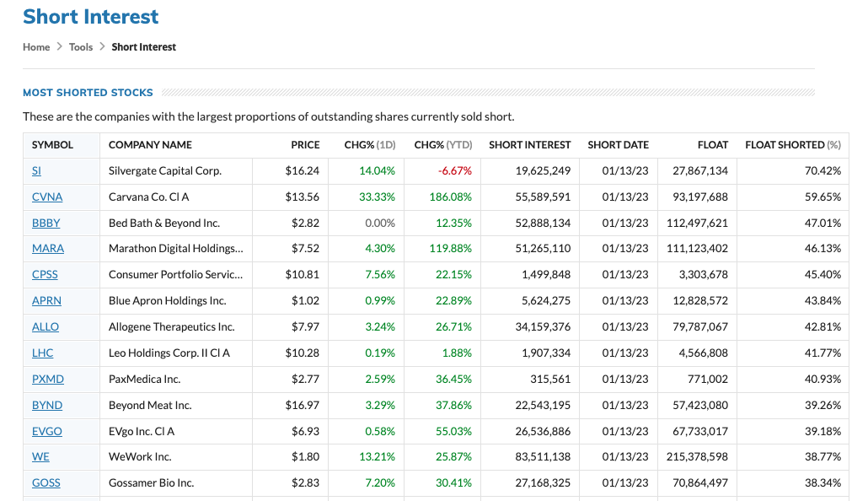
Task: Click Tools in the breadcrumb trail
Action: pyautogui.click(x=81, y=47)
